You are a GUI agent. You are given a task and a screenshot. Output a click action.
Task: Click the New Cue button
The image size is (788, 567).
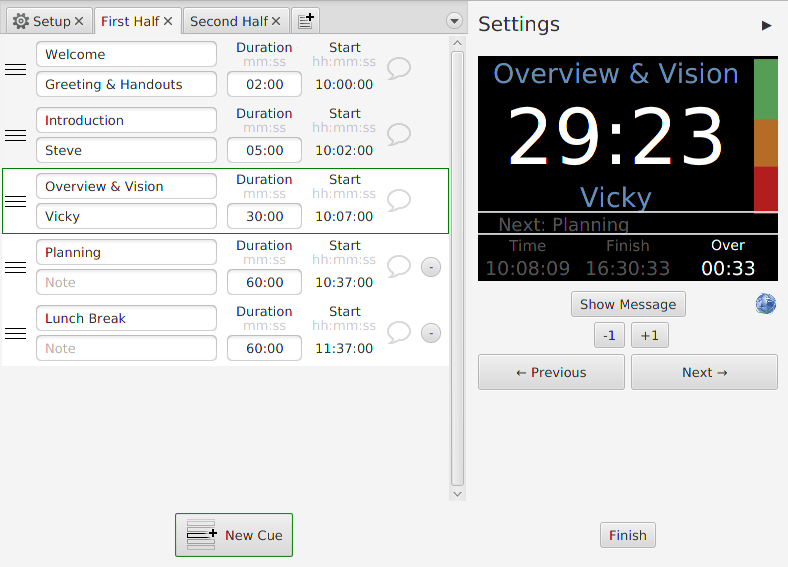point(234,535)
